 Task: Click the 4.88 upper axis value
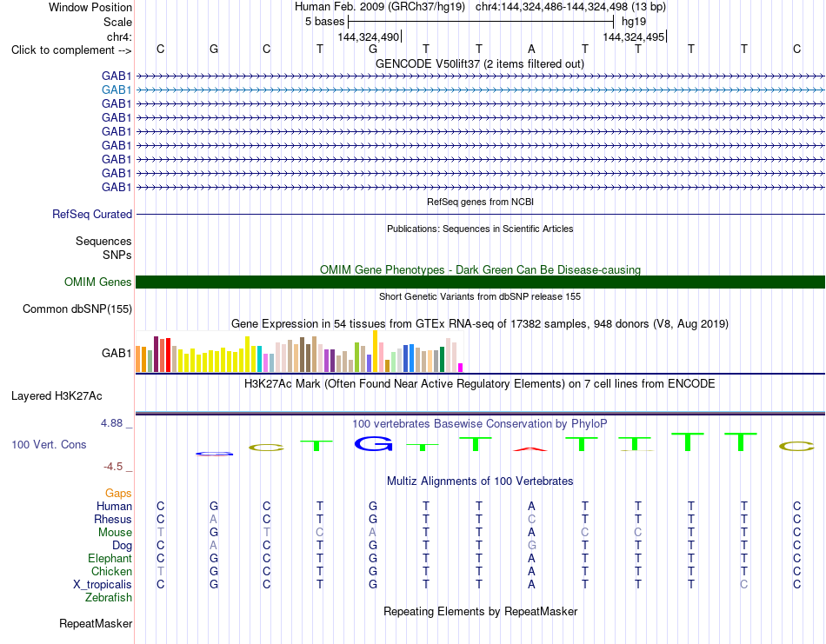click(111, 423)
